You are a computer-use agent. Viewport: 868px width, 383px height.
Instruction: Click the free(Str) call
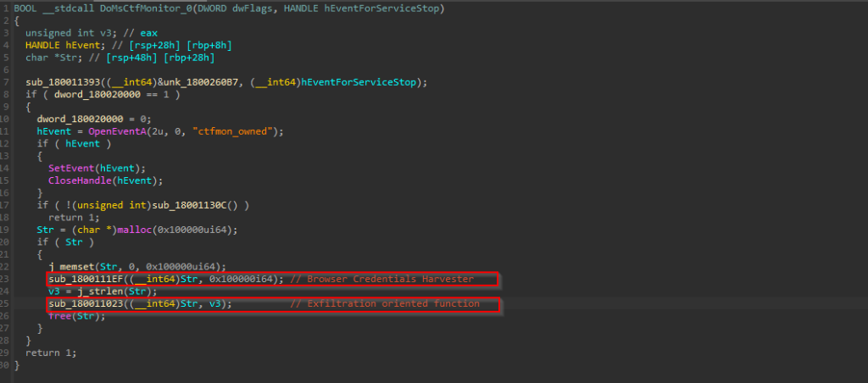[x=70, y=316]
